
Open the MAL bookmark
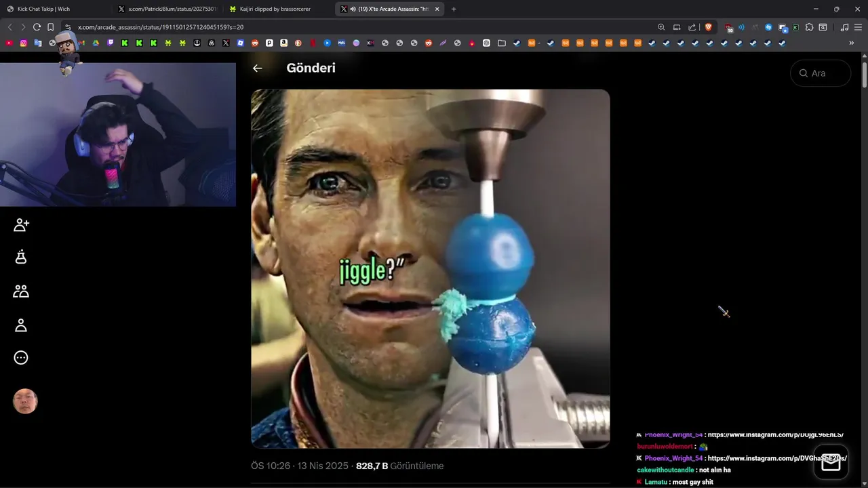point(341,43)
